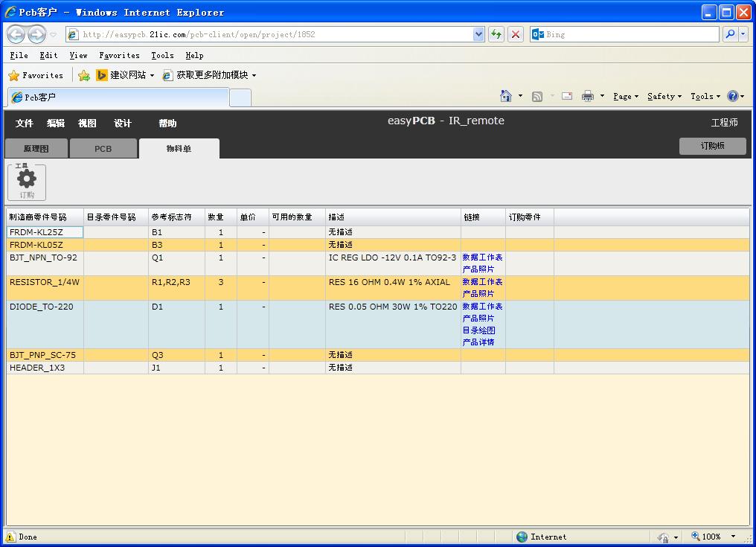
Task: Open the 帮助 menu in easyPCB
Action: pos(167,123)
